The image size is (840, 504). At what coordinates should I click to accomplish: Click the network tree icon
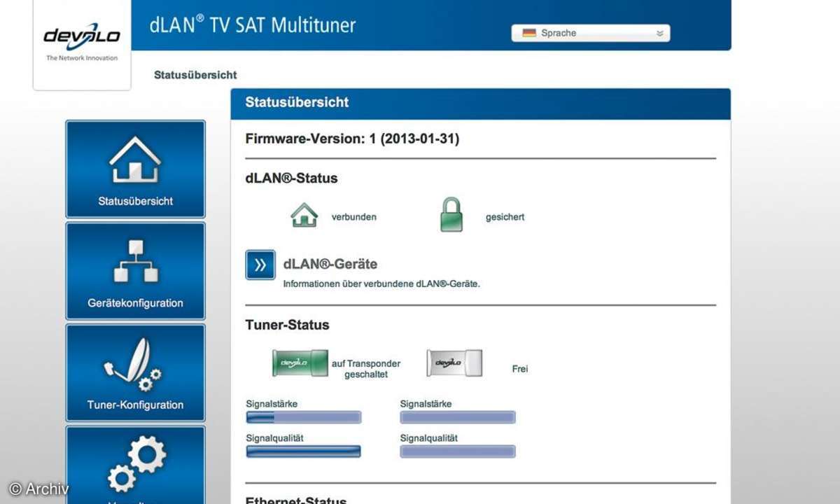coord(136,261)
